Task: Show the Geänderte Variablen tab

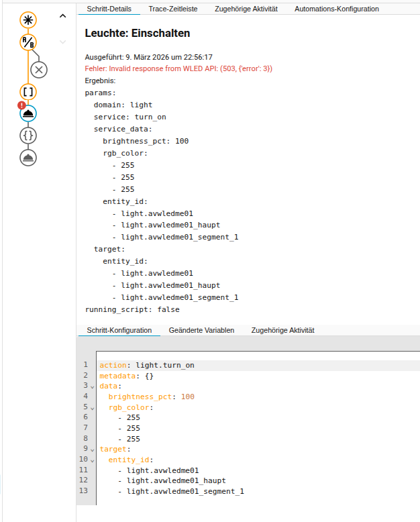Action: (201, 330)
